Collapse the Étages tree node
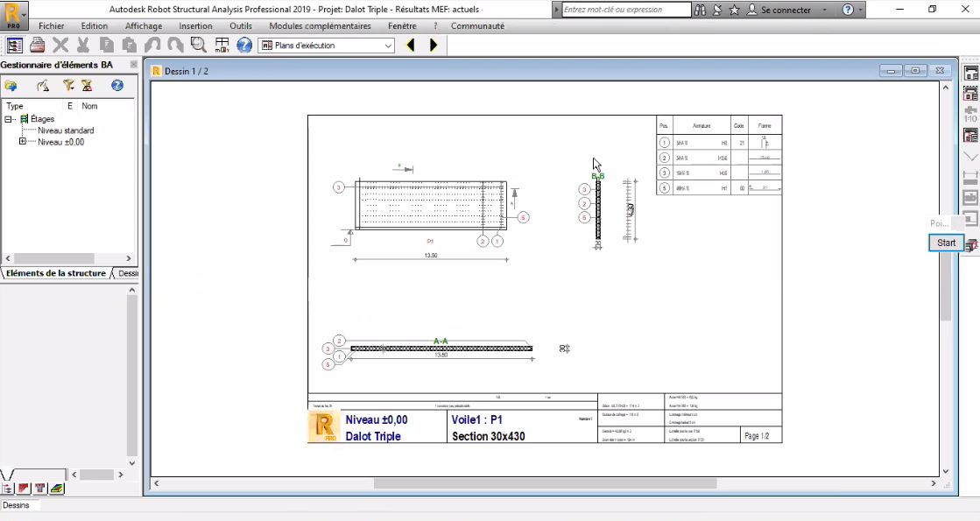Viewport: 980px width, 521px height. 9,119
